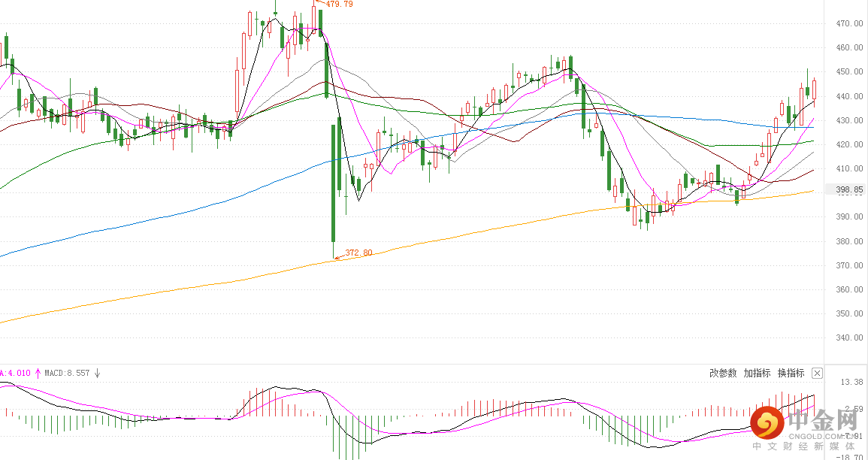Select the current price tag 398.85
This screenshot has height=460, width=868.
tap(850, 189)
